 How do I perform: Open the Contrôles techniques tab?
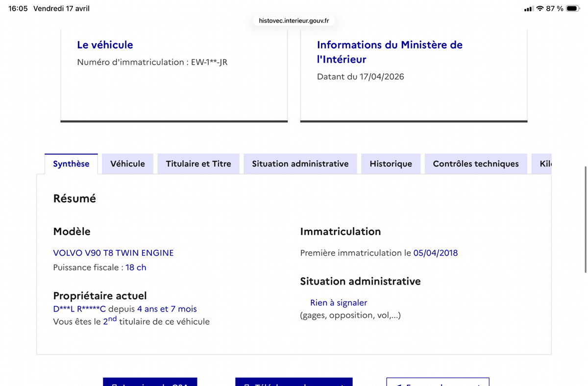476,164
